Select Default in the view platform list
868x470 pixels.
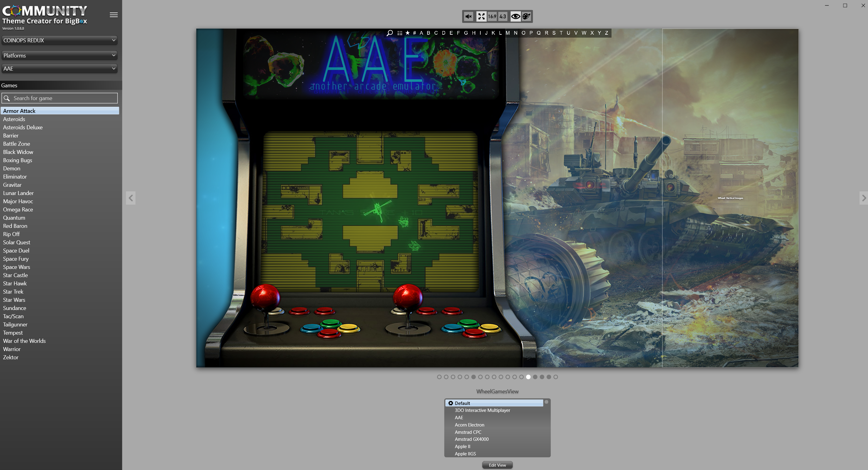(x=494, y=403)
